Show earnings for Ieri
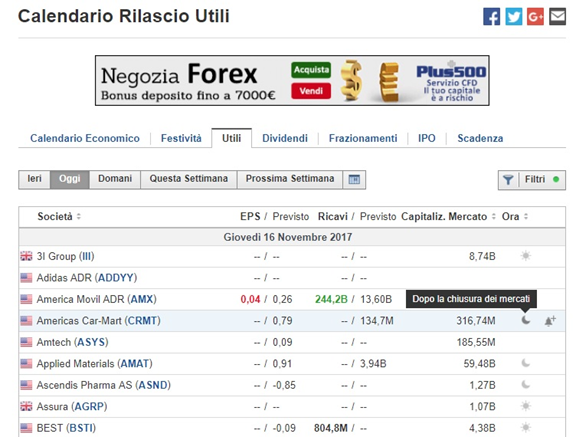 [35, 179]
